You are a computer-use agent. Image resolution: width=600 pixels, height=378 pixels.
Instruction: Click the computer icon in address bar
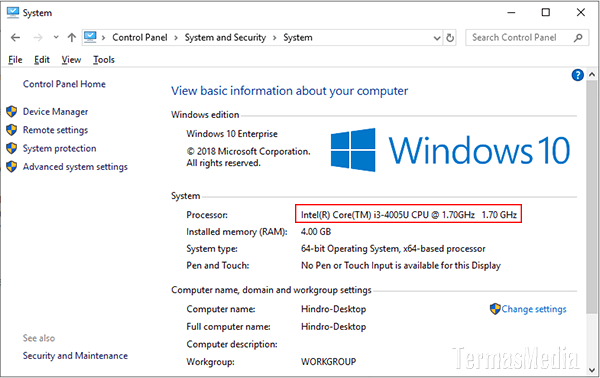coord(90,37)
